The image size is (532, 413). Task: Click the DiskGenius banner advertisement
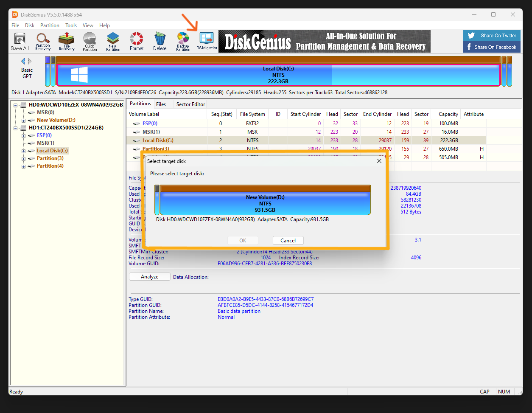325,41
